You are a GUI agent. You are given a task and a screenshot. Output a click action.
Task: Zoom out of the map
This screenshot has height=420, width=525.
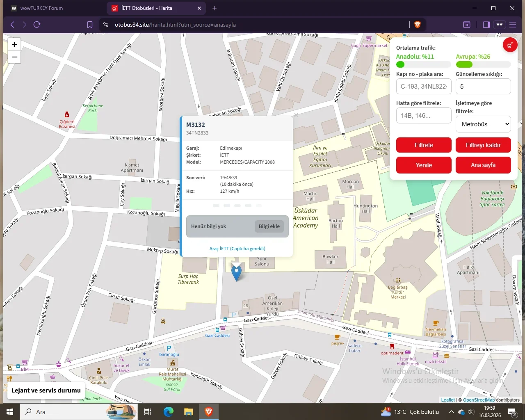[x=14, y=57]
